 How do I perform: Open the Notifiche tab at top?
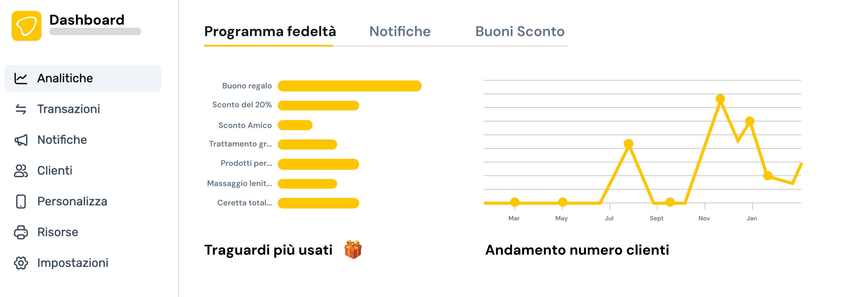coord(400,32)
